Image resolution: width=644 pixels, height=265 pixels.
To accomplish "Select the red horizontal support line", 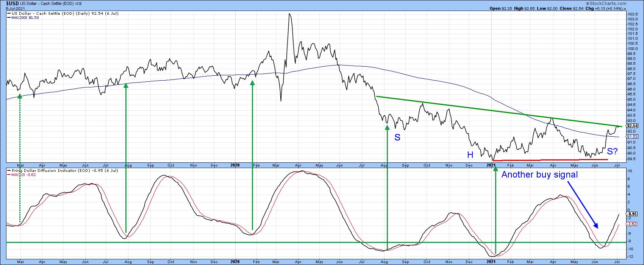I will point(549,160).
